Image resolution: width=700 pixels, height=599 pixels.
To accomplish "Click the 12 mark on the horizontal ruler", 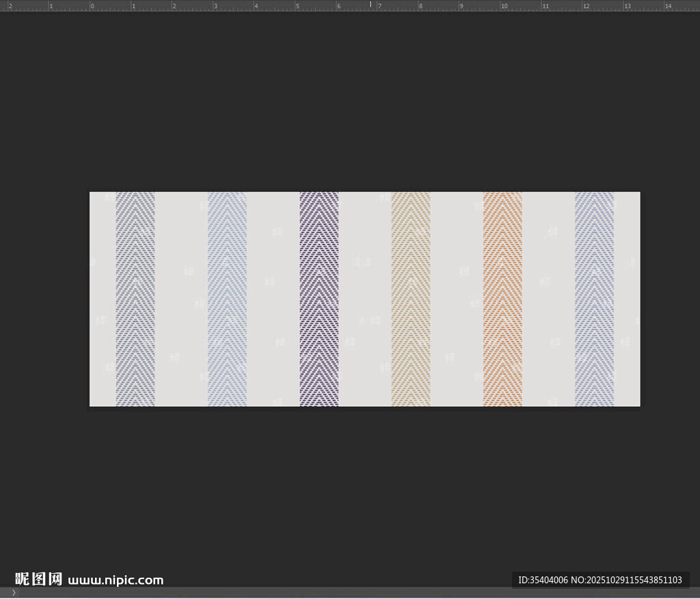I will [x=586, y=5].
